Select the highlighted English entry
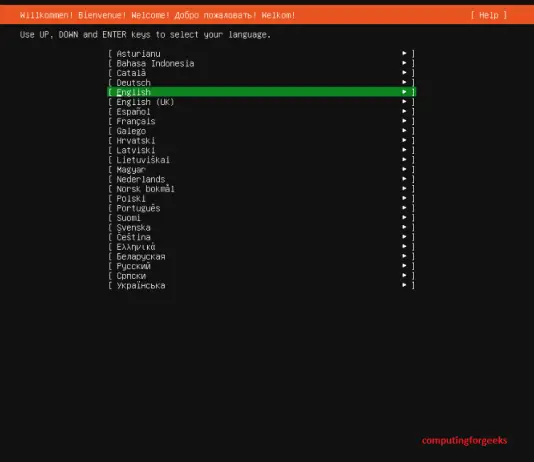The height and width of the screenshot is (462, 534). pos(262,92)
